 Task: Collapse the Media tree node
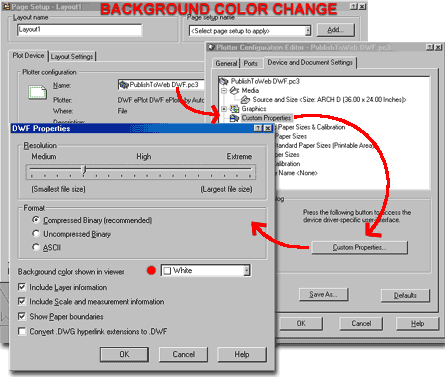coord(224,90)
